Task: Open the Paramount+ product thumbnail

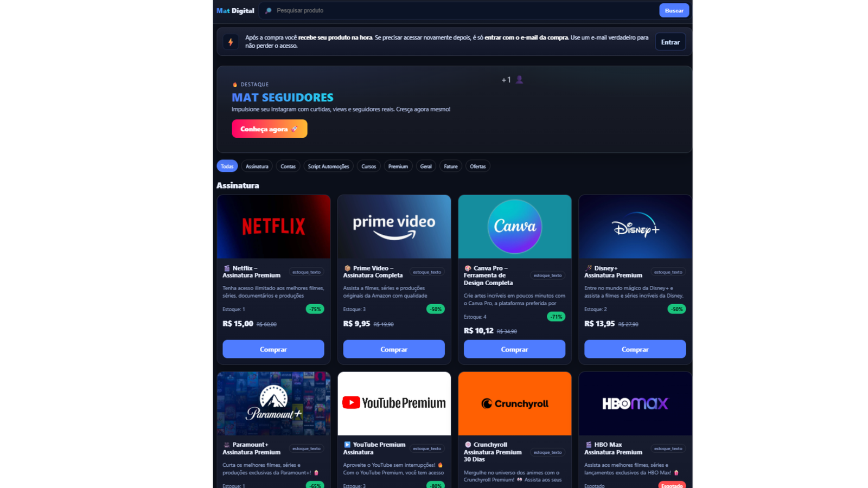Action: (x=273, y=403)
